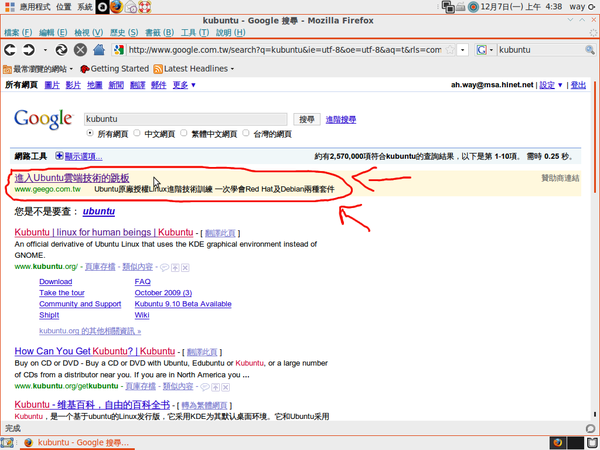Click the network monitor tray icon

click(448, 7)
